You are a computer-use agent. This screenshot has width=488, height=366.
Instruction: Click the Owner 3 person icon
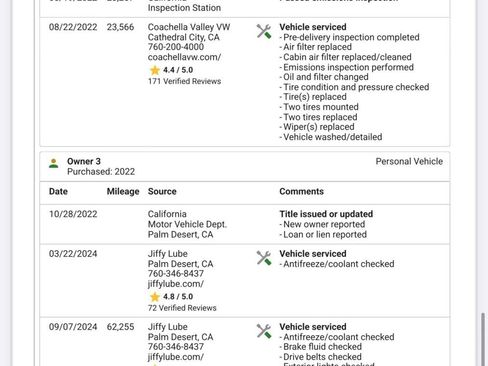[54, 163]
